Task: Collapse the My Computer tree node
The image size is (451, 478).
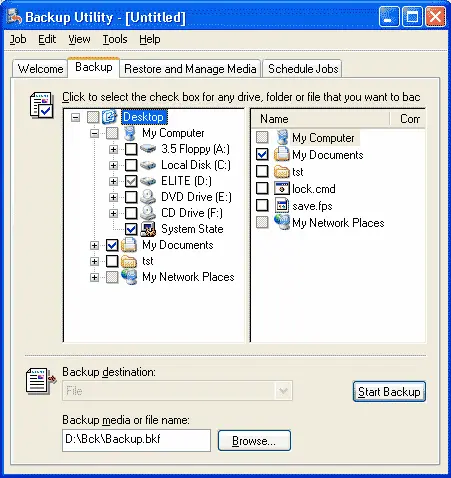Action: click(x=94, y=133)
